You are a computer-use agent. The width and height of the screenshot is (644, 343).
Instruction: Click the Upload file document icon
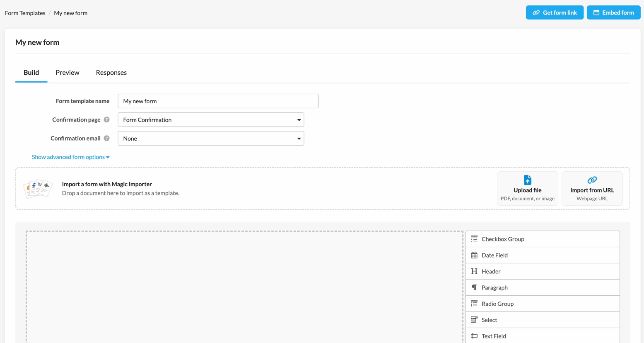(527, 180)
